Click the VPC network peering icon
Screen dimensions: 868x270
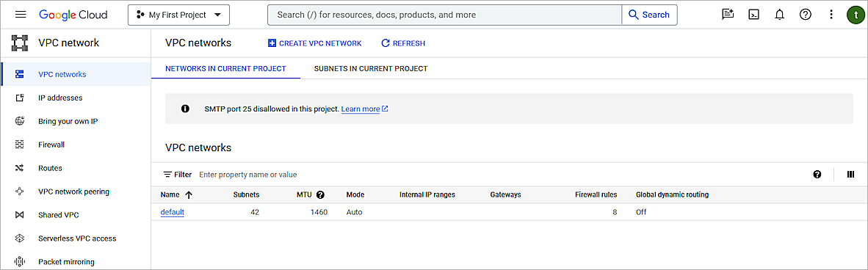tap(19, 191)
